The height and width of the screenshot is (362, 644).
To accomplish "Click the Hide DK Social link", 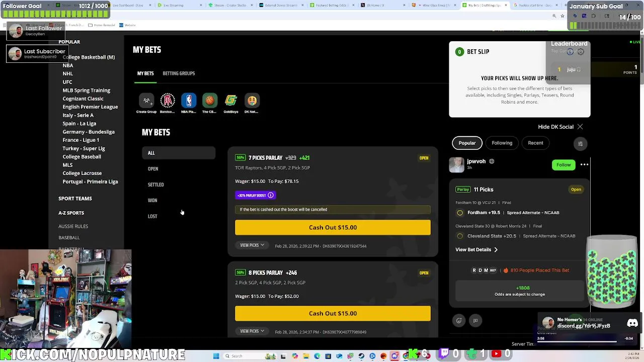I will (555, 127).
